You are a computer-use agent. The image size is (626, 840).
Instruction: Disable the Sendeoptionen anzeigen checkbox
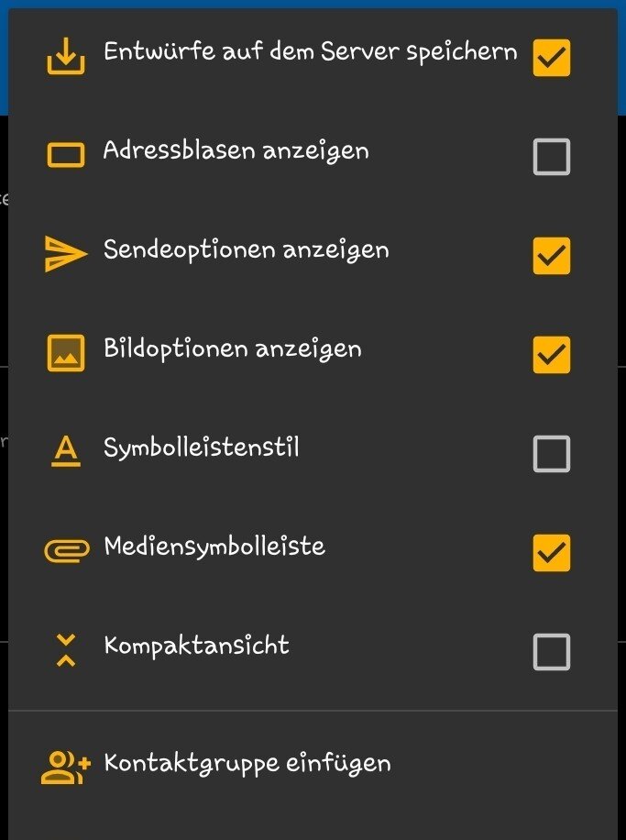551,256
